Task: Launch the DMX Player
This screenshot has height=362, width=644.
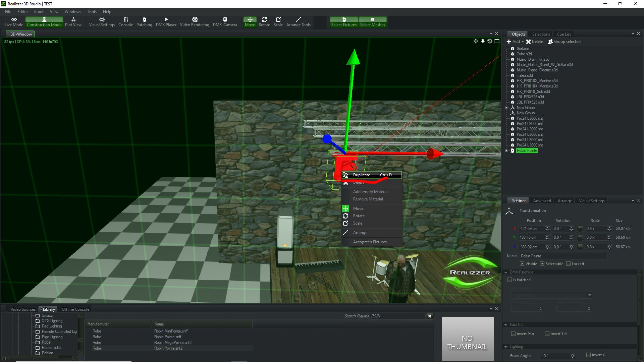Action: (x=166, y=22)
